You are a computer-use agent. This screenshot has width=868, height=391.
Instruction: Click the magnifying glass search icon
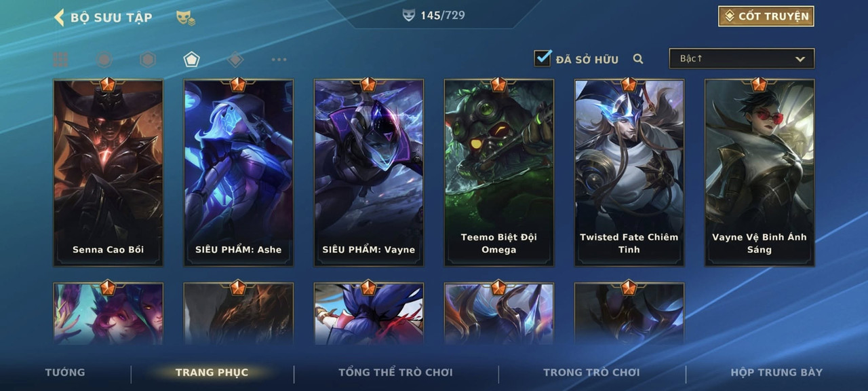(x=638, y=59)
